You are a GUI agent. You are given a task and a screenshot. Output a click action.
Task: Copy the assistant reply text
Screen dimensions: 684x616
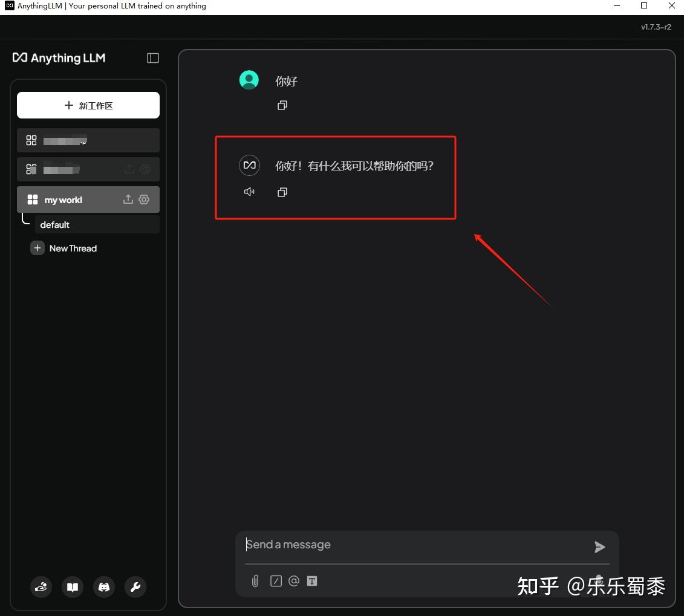pyautogui.click(x=282, y=192)
